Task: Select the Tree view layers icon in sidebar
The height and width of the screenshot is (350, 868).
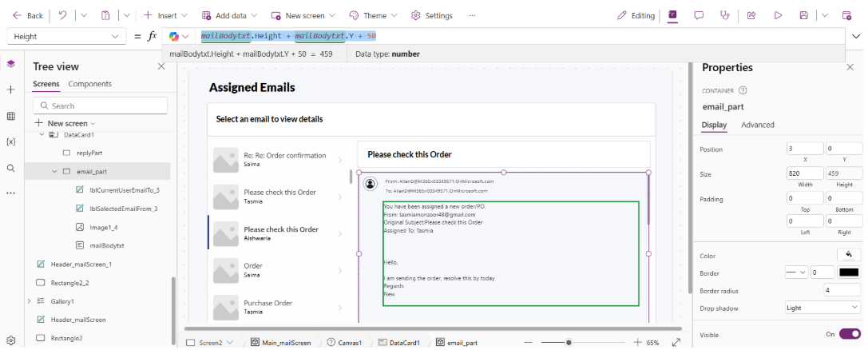Action: pyautogui.click(x=11, y=64)
